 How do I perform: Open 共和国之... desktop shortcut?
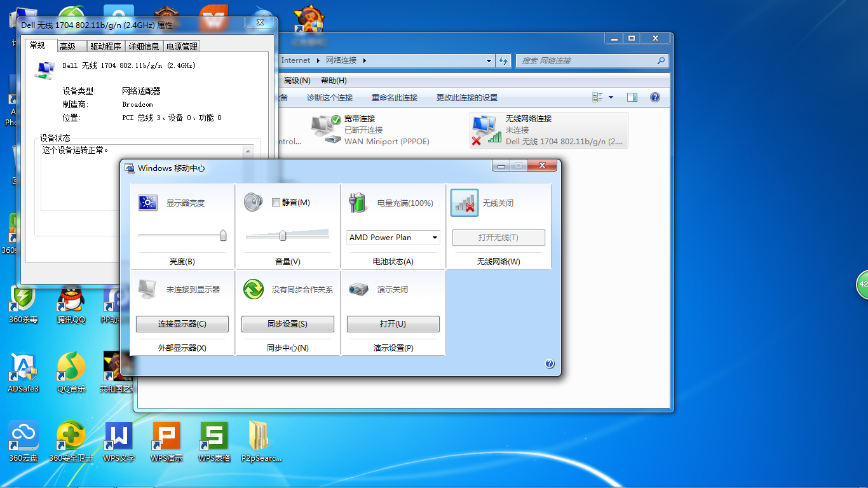(x=118, y=372)
